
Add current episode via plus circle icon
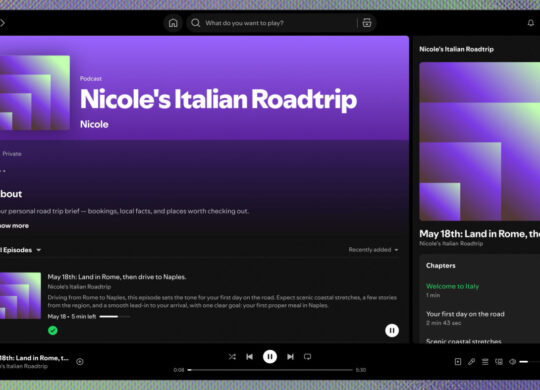tap(80, 362)
